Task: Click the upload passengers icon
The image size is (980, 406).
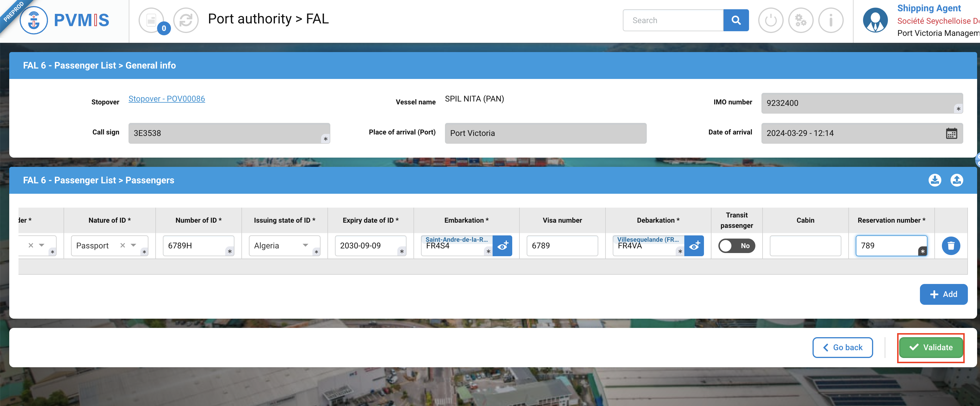Action: click(956, 180)
